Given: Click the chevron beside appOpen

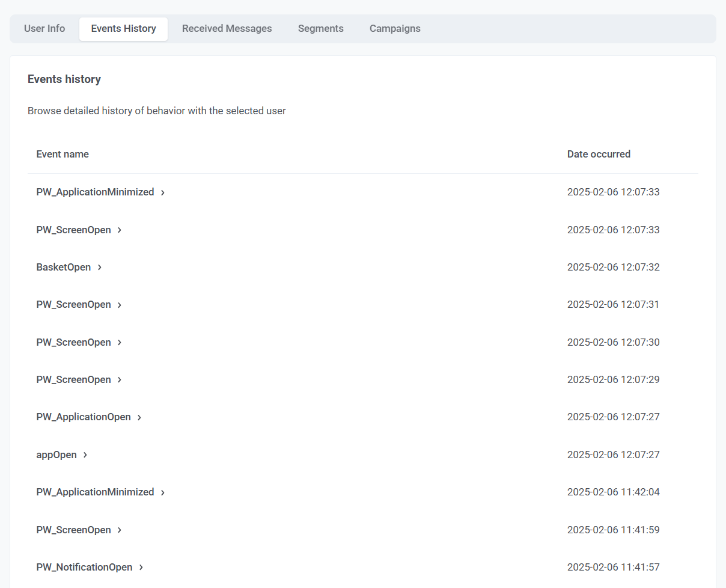Looking at the screenshot, I should coord(85,455).
